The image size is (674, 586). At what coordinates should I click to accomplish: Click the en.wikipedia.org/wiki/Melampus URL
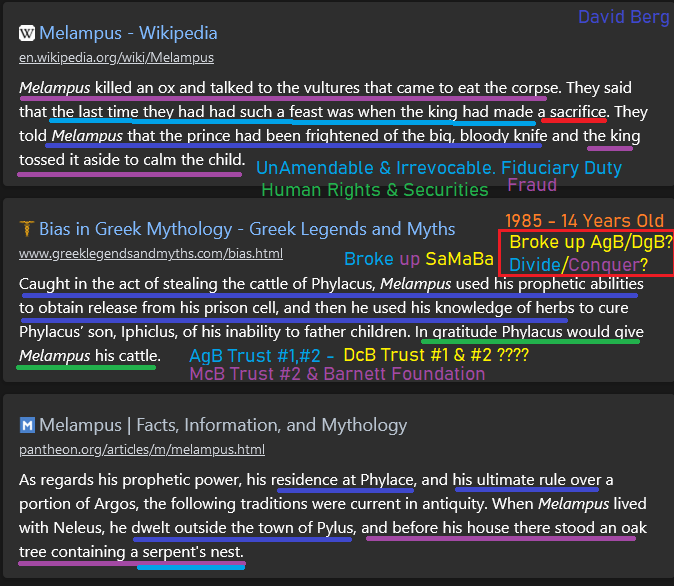click(x=116, y=58)
